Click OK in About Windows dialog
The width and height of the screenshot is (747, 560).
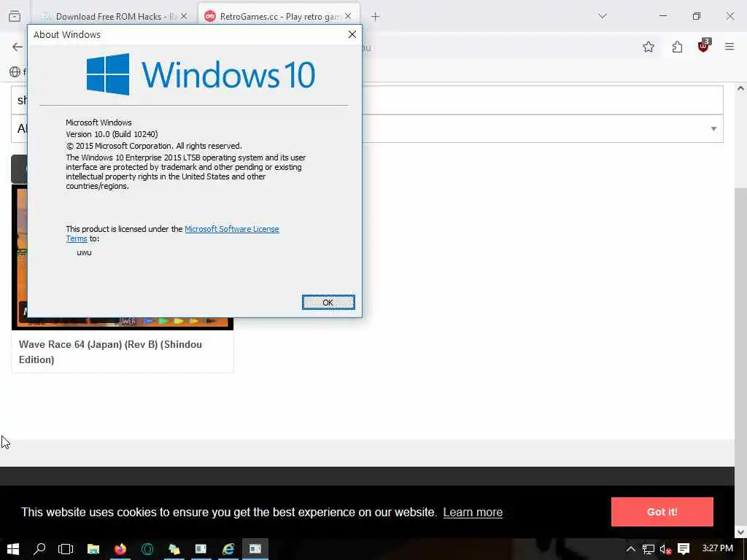coord(328,303)
